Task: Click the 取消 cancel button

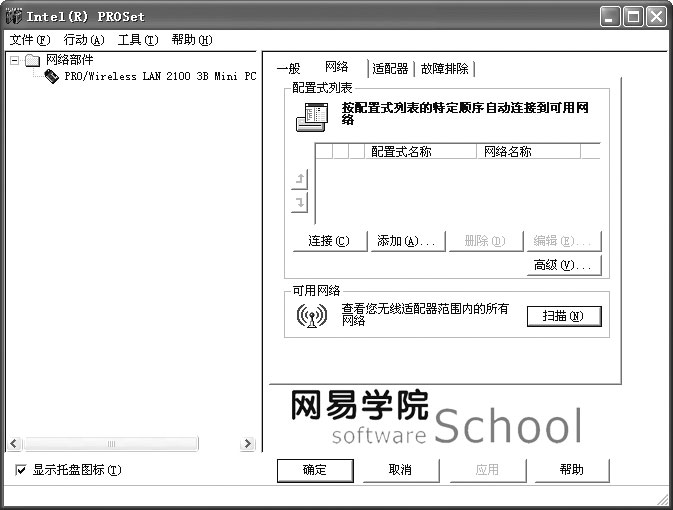Action: 401,471
